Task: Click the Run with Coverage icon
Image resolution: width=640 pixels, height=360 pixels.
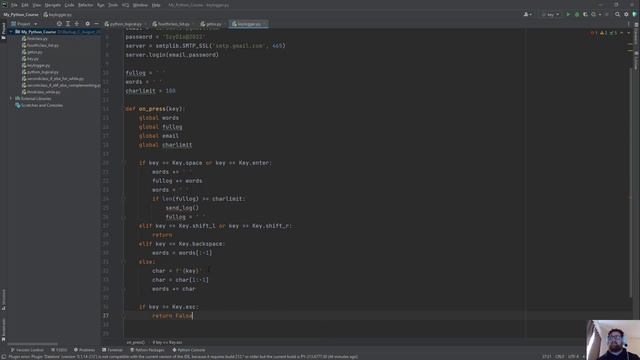Action: coord(585,15)
